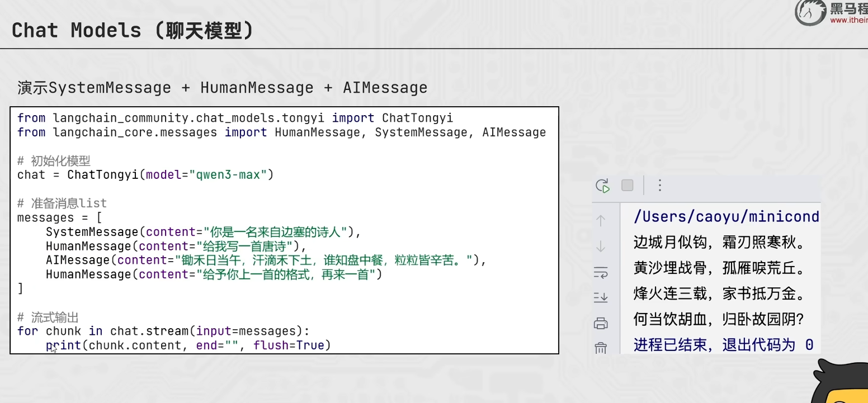Click output line 边城月似钩，霜刃照寒秋
Image resolution: width=868 pixels, height=403 pixels.
pyautogui.click(x=719, y=243)
